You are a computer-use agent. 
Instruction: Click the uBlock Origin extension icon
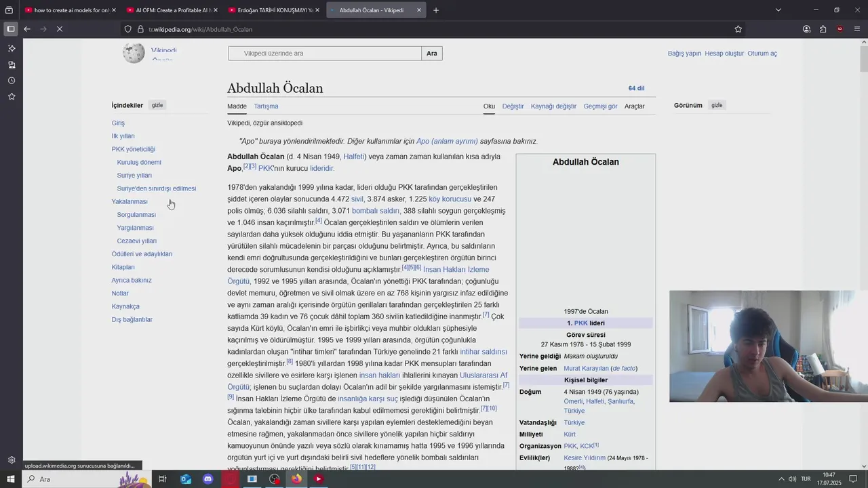[x=840, y=29]
